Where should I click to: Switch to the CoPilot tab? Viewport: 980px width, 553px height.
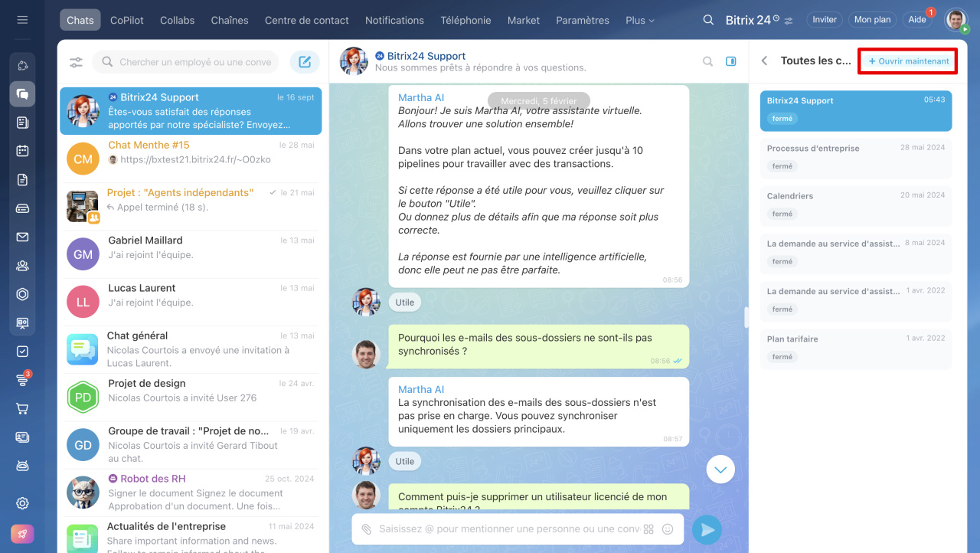tap(126, 20)
